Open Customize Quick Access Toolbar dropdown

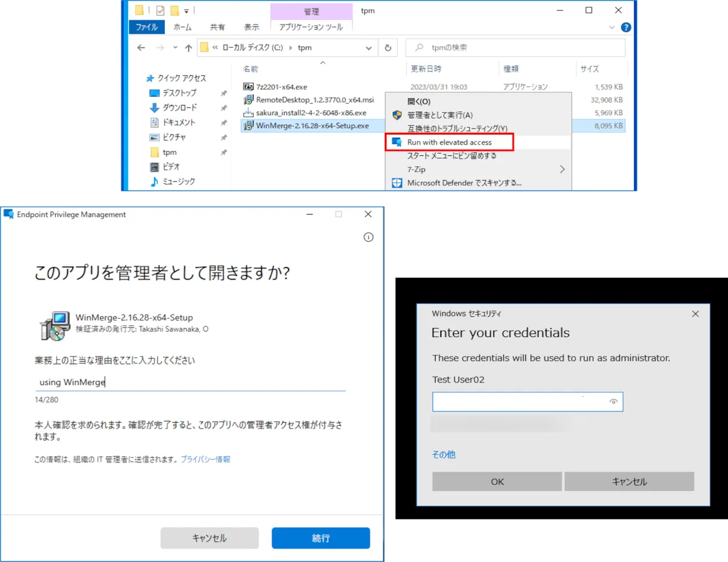click(x=186, y=11)
